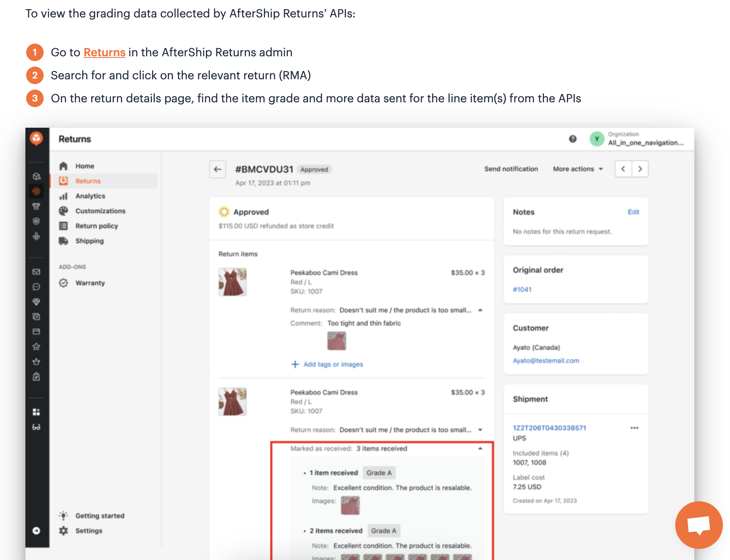Click Edit in the Notes card

click(x=633, y=212)
